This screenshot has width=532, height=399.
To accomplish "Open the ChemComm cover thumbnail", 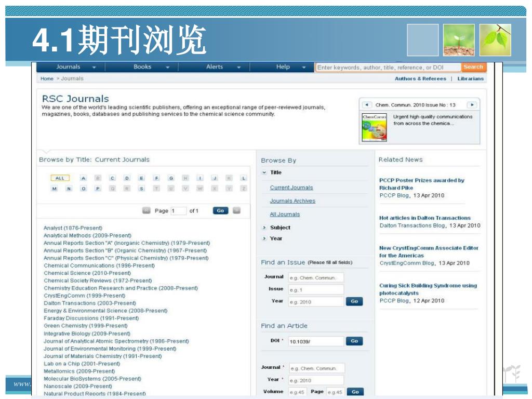I will (x=374, y=127).
